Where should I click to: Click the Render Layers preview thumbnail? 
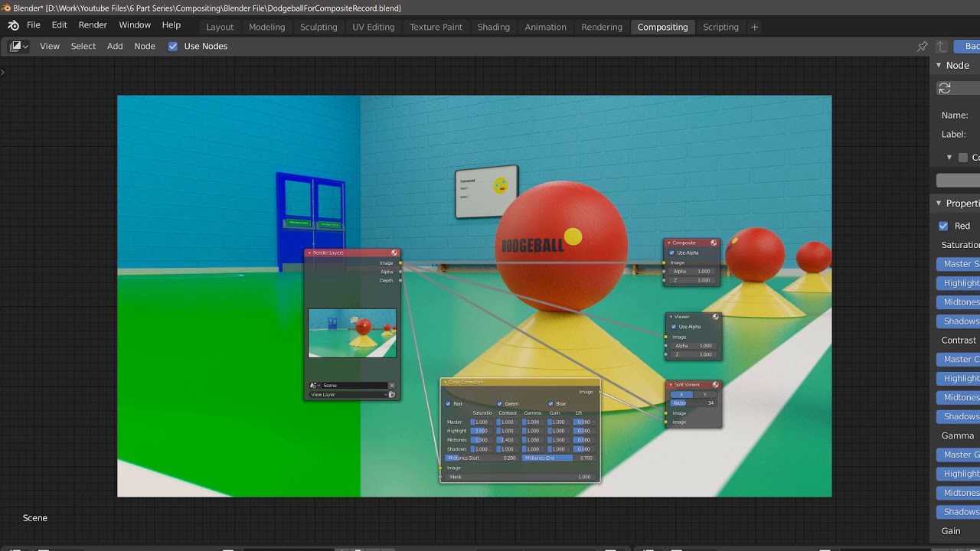coord(352,333)
